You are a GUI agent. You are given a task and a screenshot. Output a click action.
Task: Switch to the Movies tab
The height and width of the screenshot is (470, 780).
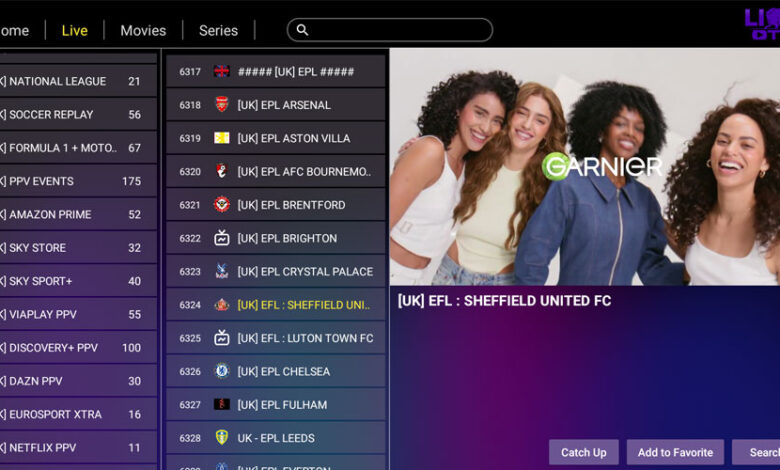(x=143, y=30)
